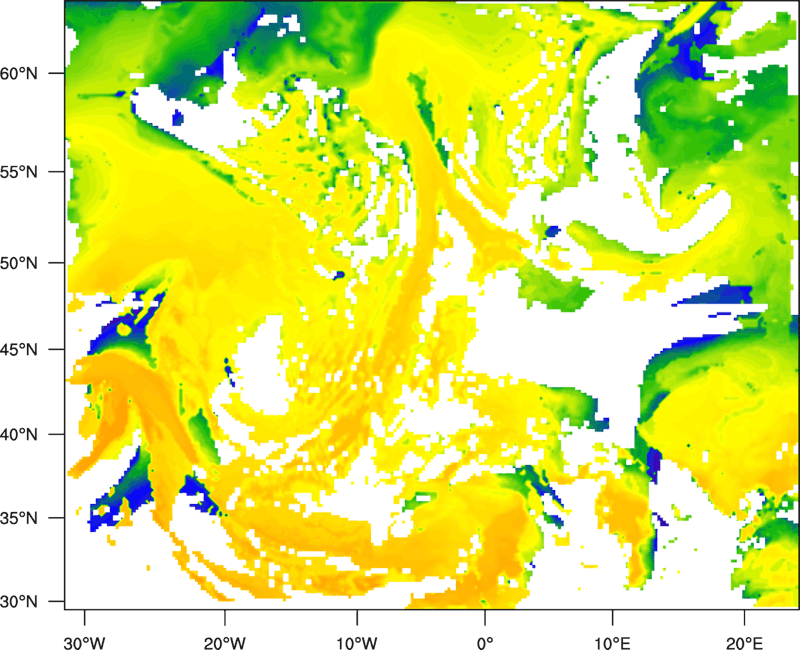Click the 30°N latitude label

tap(19, 602)
